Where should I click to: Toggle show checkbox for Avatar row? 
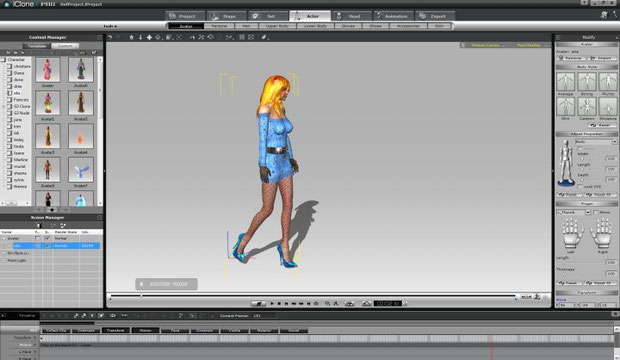47,239
